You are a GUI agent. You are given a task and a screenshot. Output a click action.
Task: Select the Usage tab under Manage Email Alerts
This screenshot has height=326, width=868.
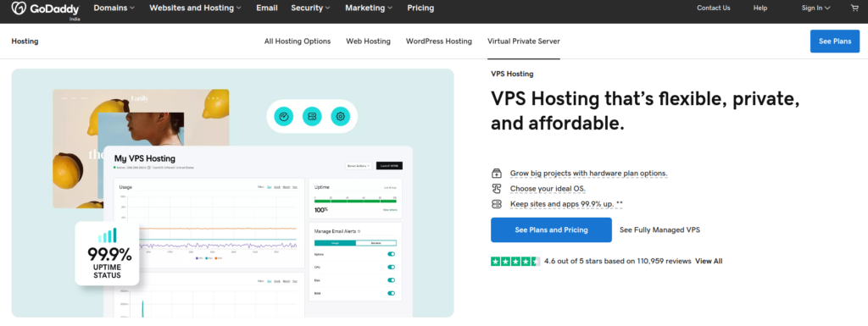point(335,242)
